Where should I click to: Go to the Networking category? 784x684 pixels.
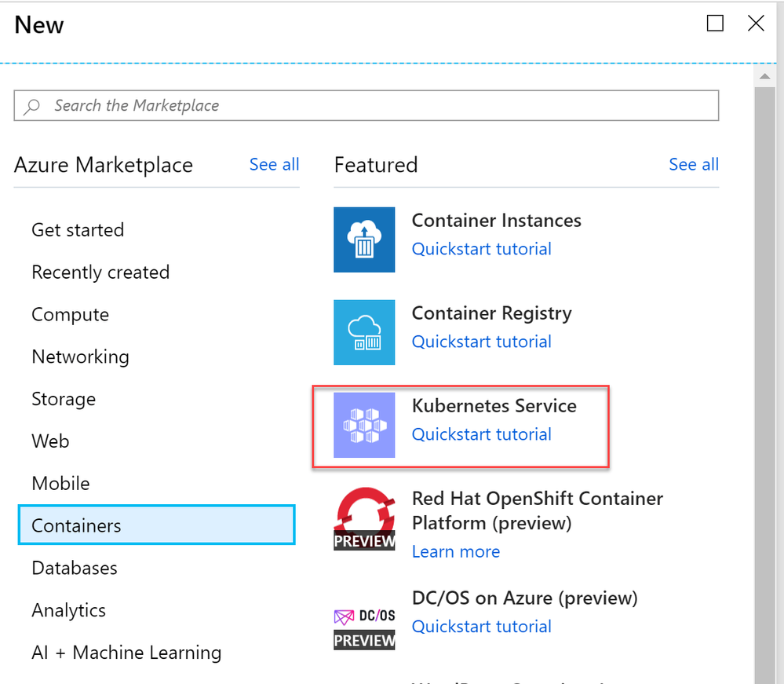tap(80, 357)
